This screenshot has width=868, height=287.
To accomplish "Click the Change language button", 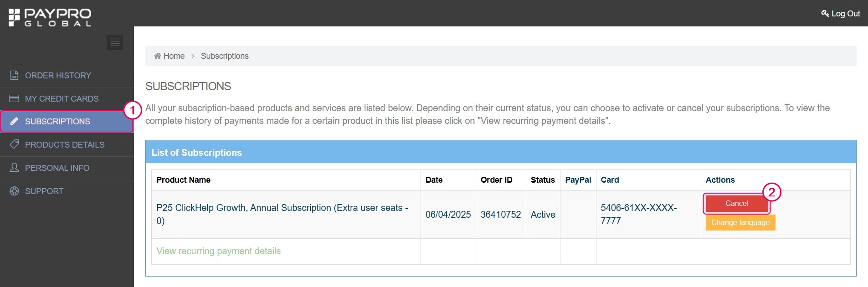I will point(740,223).
